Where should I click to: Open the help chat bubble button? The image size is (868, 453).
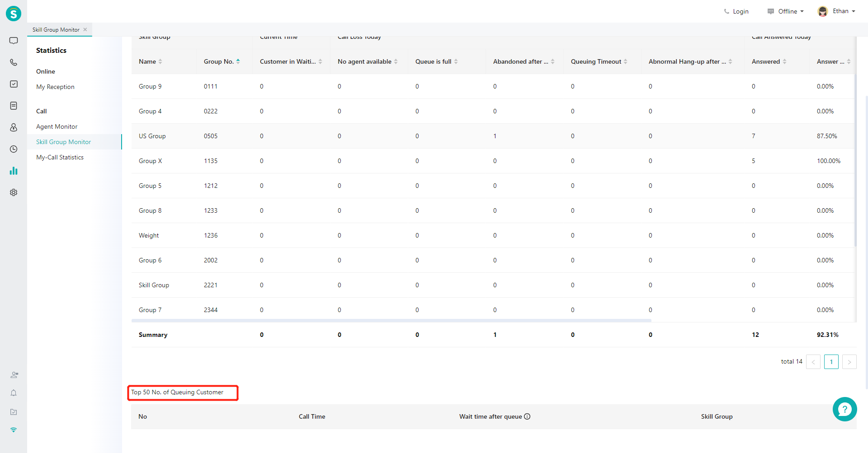click(844, 409)
